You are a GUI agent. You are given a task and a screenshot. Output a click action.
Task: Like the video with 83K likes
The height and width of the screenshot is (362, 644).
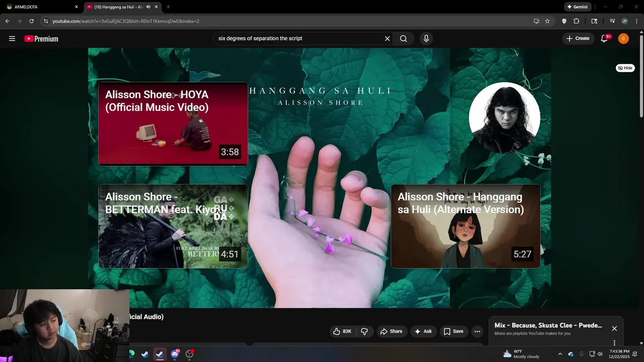(342, 331)
